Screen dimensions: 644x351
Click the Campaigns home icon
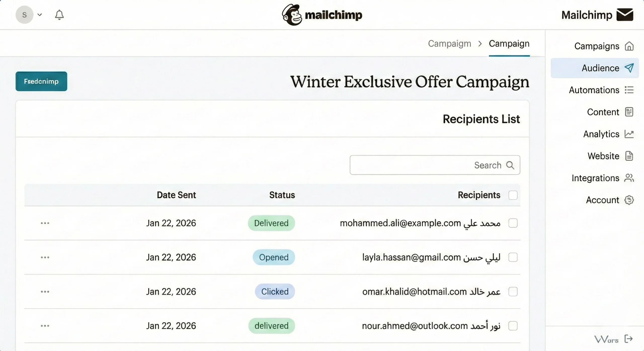click(x=629, y=46)
